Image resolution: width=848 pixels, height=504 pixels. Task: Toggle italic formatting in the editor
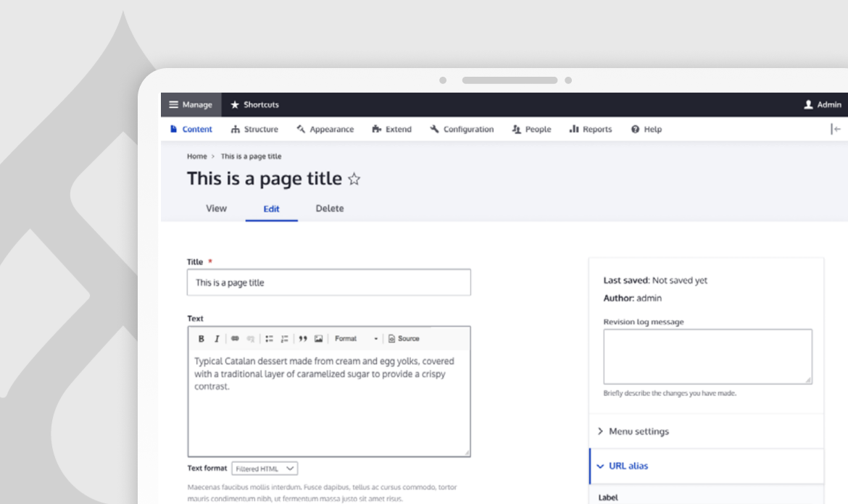[216, 338]
